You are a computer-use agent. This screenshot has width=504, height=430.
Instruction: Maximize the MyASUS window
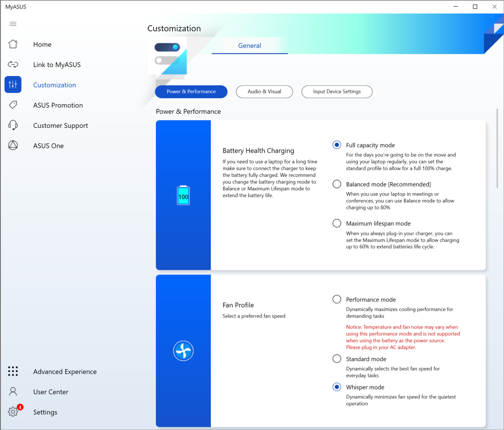coord(475,6)
